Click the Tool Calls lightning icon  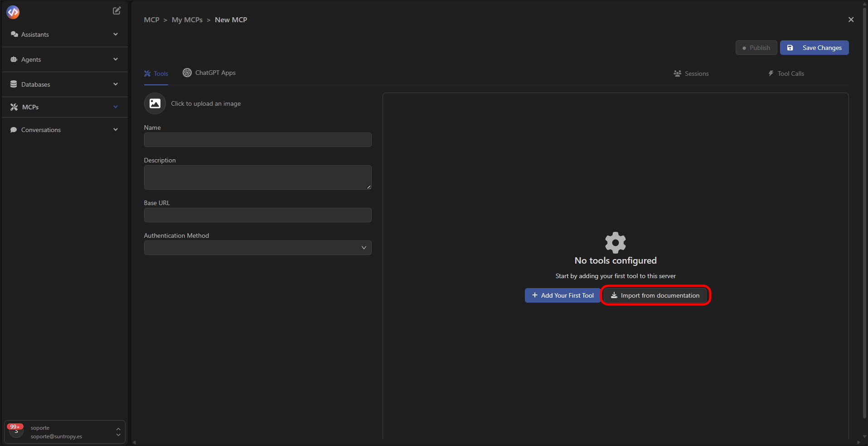click(x=771, y=73)
